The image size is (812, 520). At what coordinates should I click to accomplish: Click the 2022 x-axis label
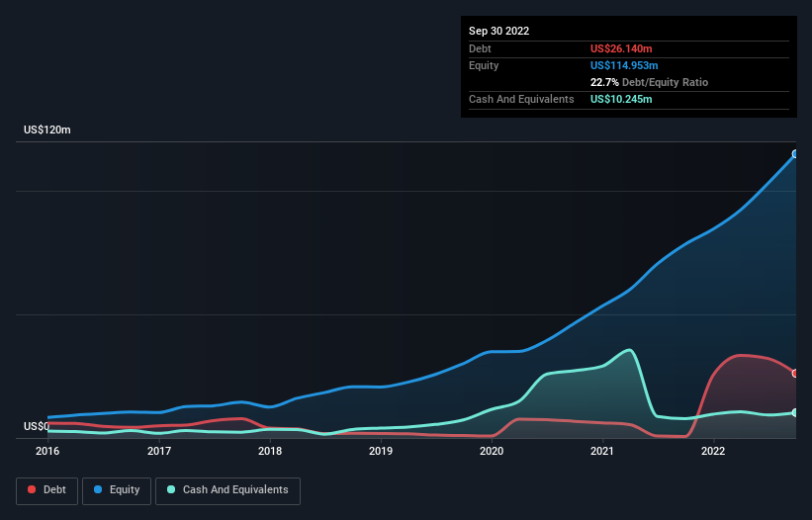(x=713, y=451)
